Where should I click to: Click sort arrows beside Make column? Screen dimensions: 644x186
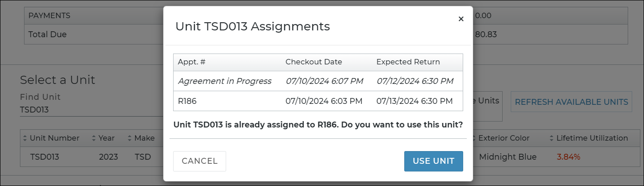[x=130, y=138]
